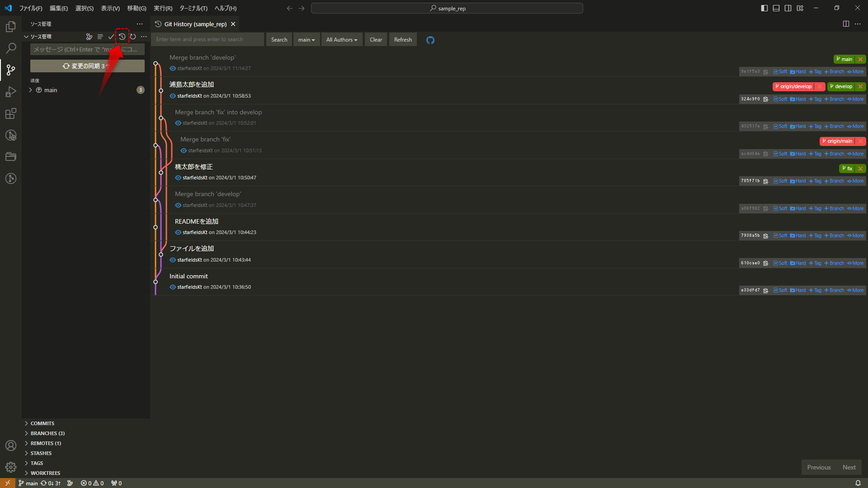Screen dimensions: 868x488
Task: Open notifications bell in status bar
Action: click(x=858, y=483)
